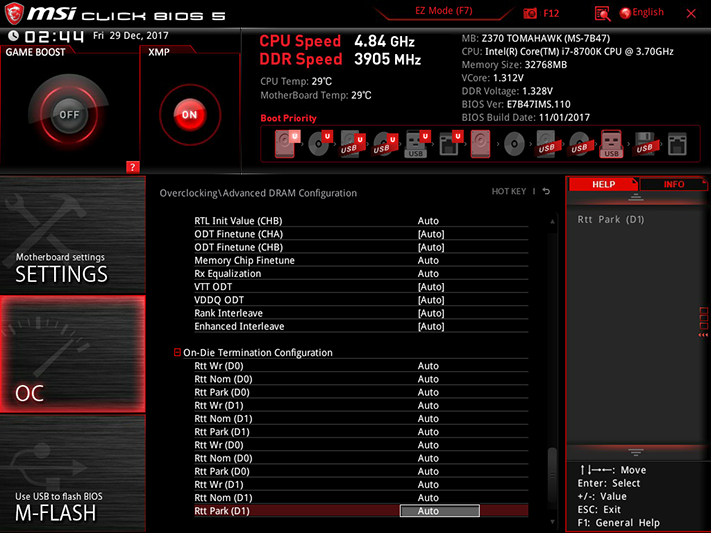
Task: Click the F12 screenshot camera icon
Action: (529, 13)
